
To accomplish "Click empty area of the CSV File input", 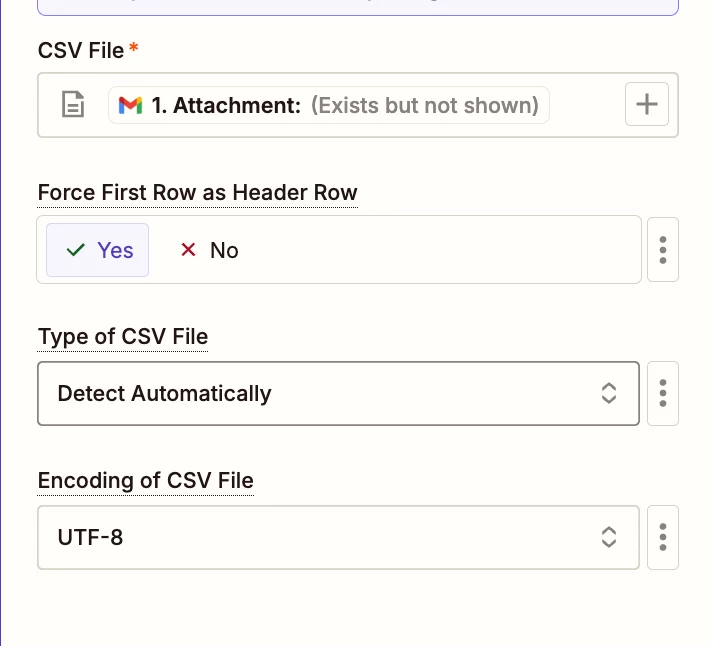I will (x=587, y=105).
